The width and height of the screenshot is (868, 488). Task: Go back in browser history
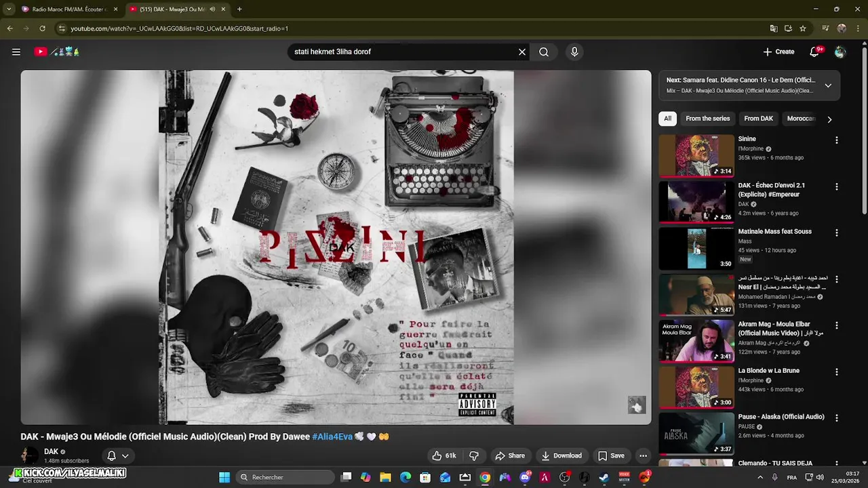[x=10, y=28]
